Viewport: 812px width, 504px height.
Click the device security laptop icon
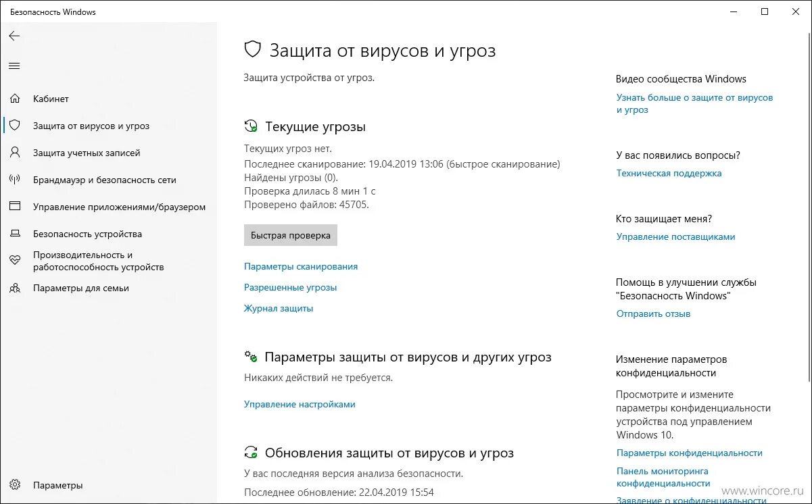[15, 234]
